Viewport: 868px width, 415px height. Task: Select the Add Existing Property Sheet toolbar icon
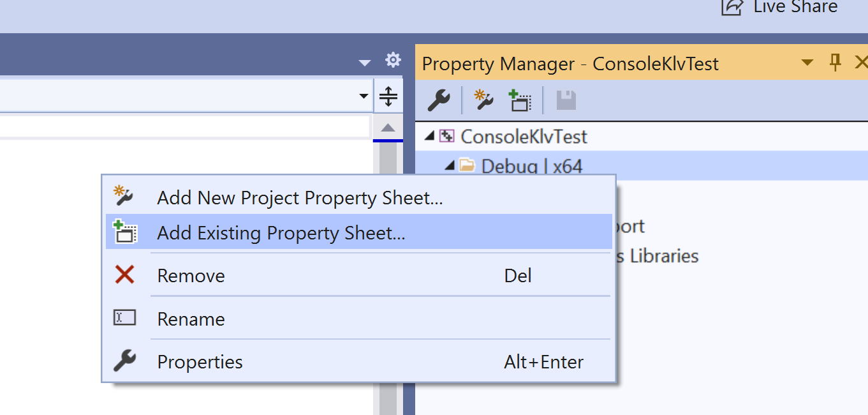pos(520,100)
